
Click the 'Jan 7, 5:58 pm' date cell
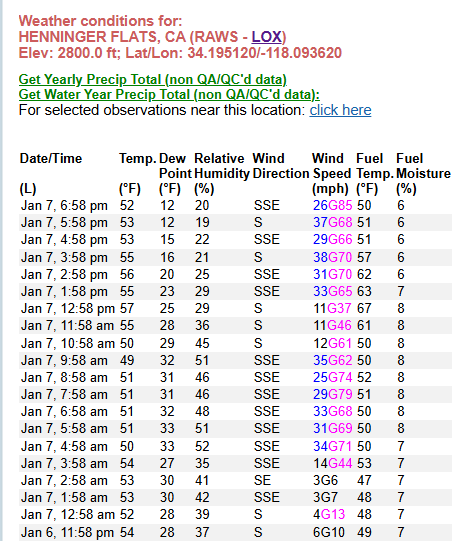pyautogui.click(x=64, y=223)
